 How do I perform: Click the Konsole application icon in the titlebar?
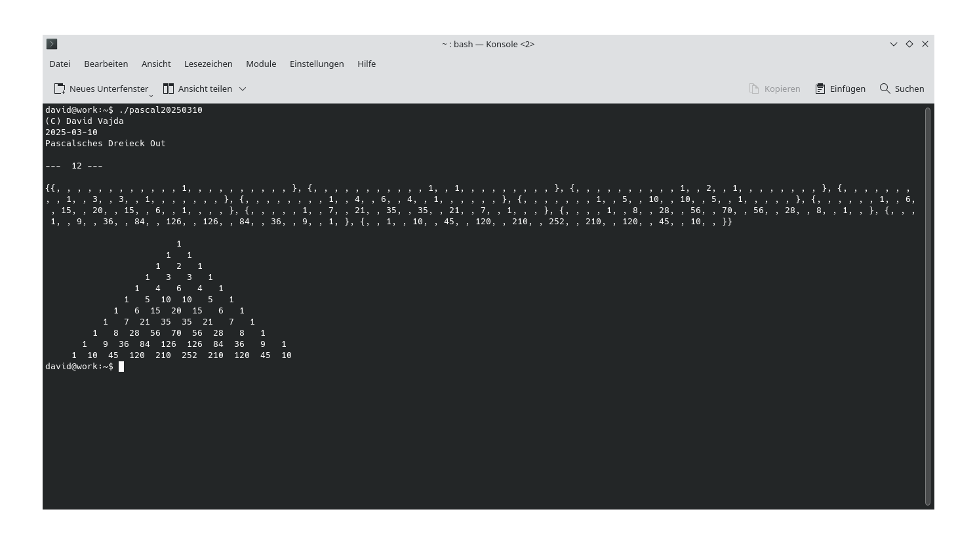coord(52,44)
